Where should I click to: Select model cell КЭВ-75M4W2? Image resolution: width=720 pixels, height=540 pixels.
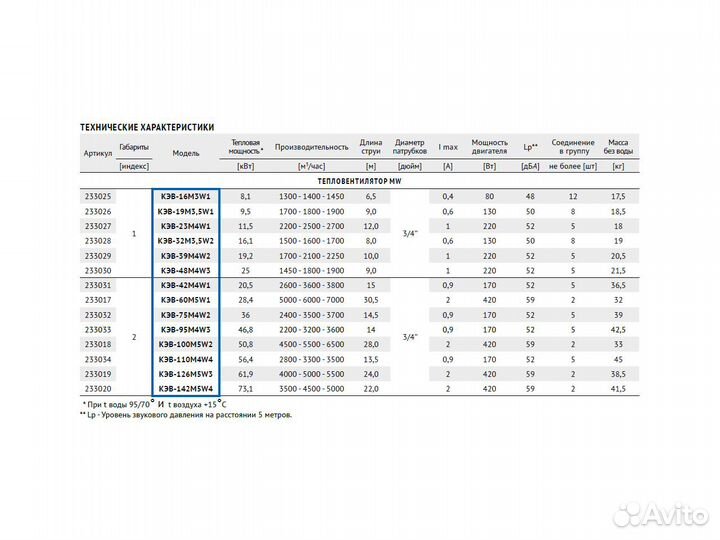185,313
